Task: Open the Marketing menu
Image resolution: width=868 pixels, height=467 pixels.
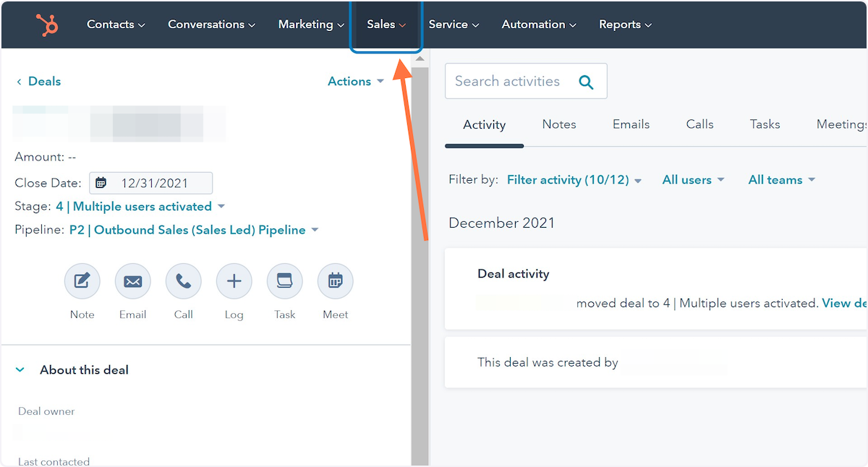Action: tap(311, 25)
